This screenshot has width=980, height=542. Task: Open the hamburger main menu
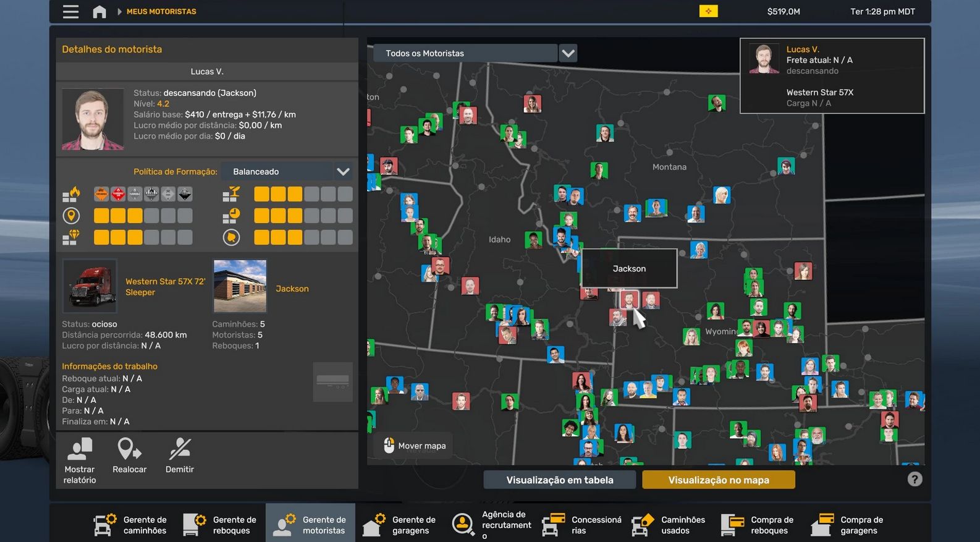(x=70, y=12)
